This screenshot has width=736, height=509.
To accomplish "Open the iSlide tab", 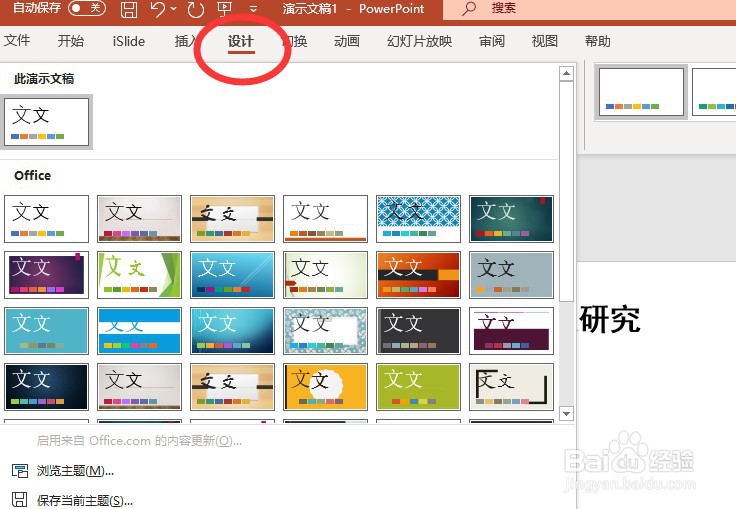I will click(129, 41).
